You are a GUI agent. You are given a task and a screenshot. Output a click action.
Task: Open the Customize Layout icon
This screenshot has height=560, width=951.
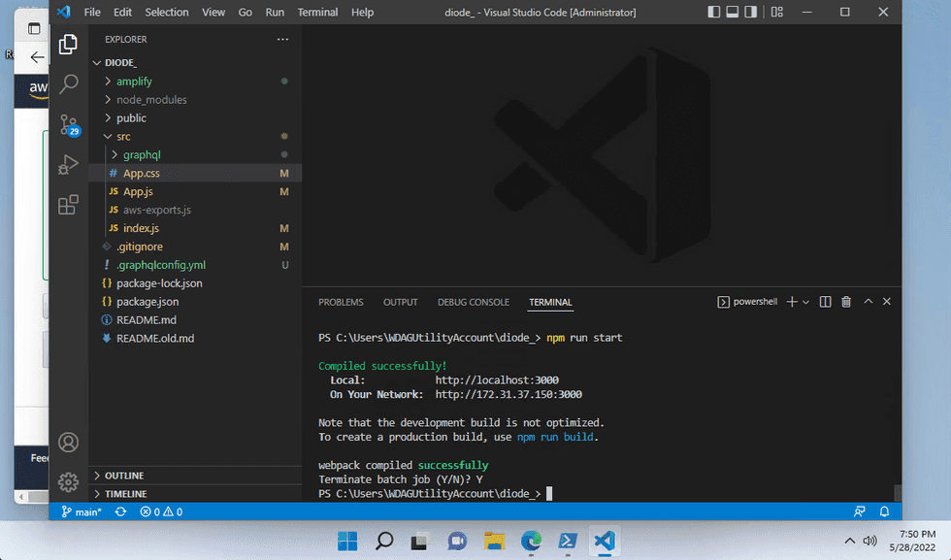coord(777,13)
